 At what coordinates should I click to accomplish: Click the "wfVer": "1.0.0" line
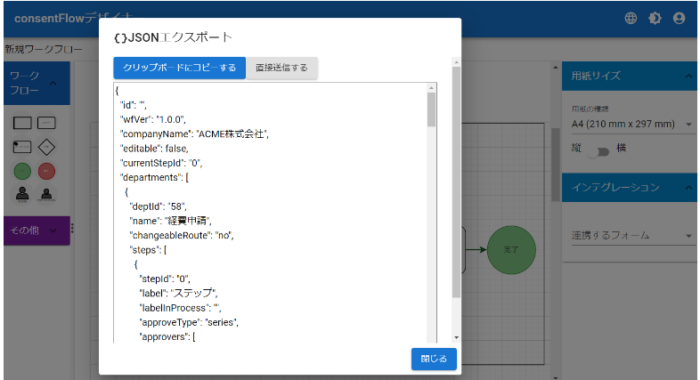pos(153,120)
